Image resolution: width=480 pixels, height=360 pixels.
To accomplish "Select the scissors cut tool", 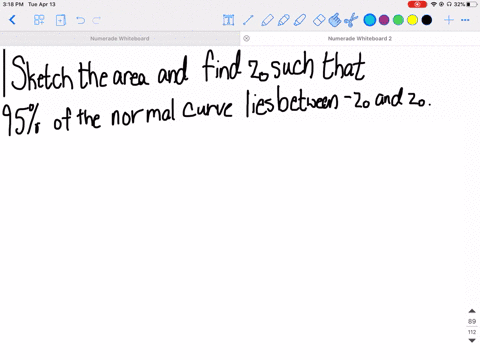I will 351,20.
